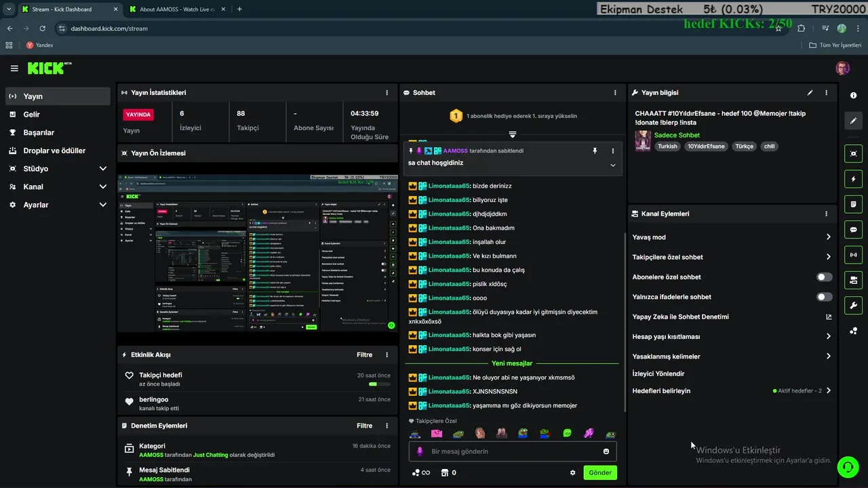Switch to About AAMOSS browser tab
This screenshot has width=868, height=488.
pyautogui.click(x=178, y=9)
